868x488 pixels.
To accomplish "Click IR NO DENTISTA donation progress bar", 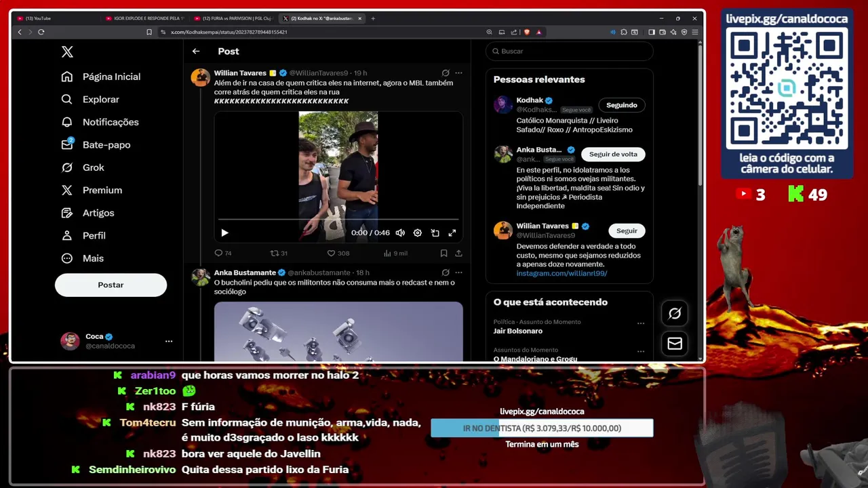I will pyautogui.click(x=542, y=428).
